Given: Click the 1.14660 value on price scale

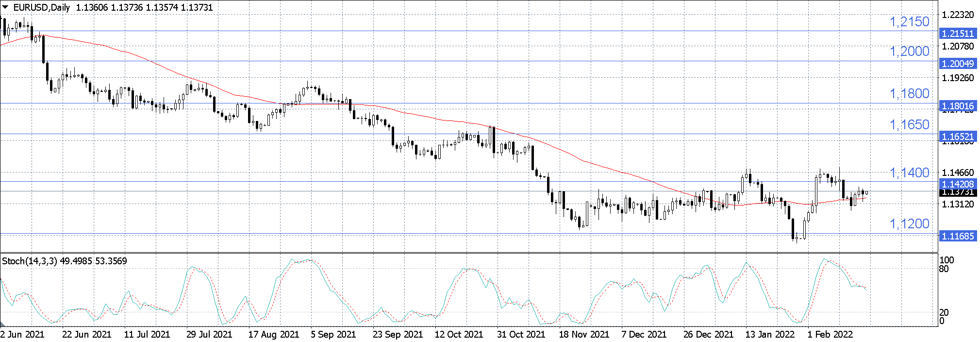Looking at the screenshot, I should [x=957, y=172].
